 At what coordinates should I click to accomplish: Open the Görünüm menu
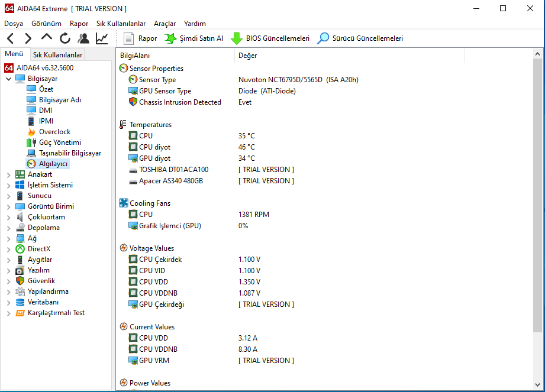46,24
